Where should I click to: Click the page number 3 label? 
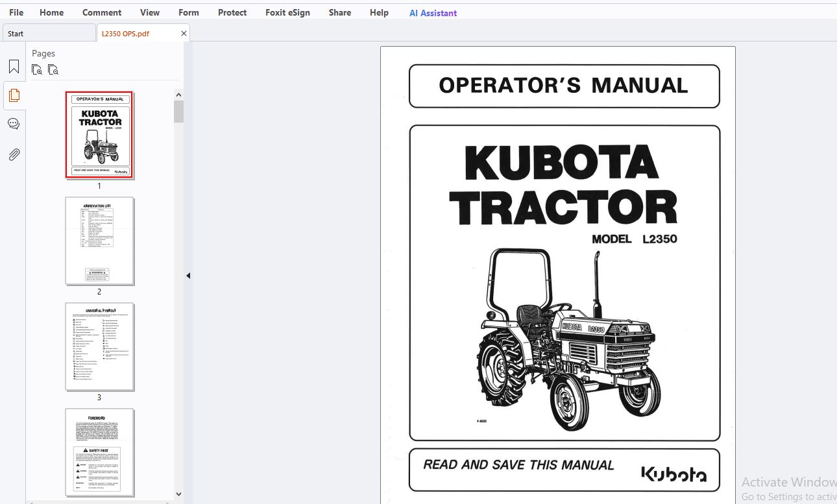pos(99,398)
